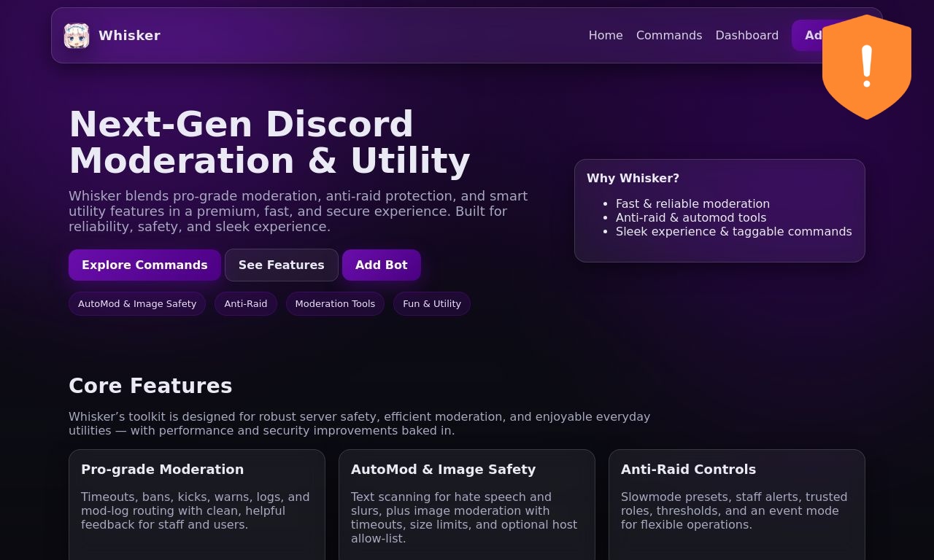Open the Dashboard nav link
Image resolution: width=934 pixels, height=560 pixels.
click(x=747, y=36)
